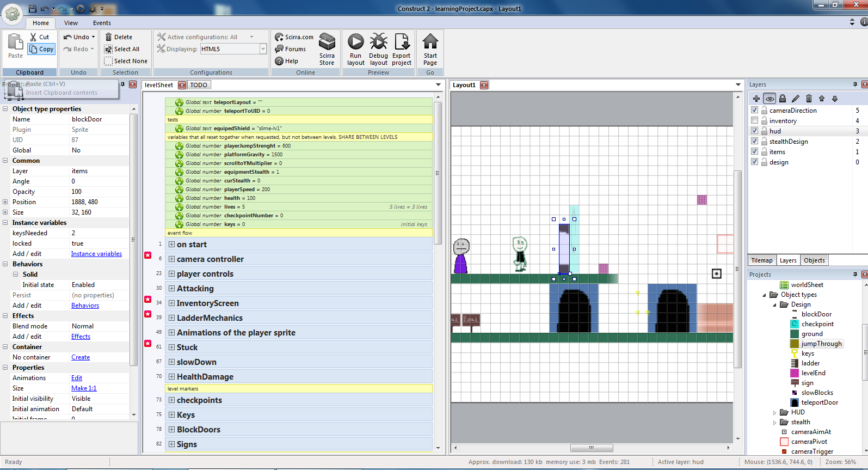
Task: Click the Paste clipboard button
Action: pos(15,46)
